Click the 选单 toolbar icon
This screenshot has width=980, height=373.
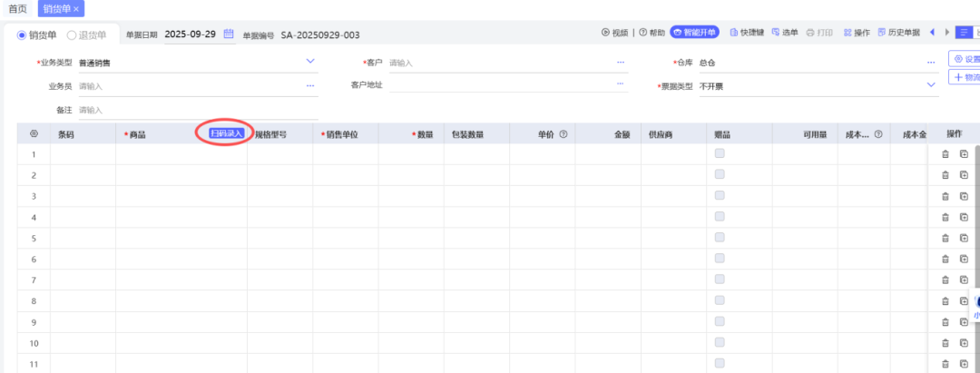point(776,33)
